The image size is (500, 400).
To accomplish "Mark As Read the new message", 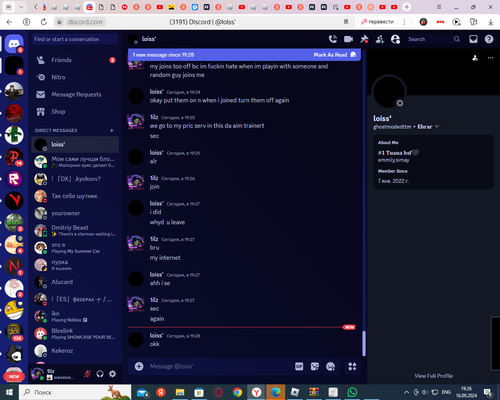I will 334,55.
